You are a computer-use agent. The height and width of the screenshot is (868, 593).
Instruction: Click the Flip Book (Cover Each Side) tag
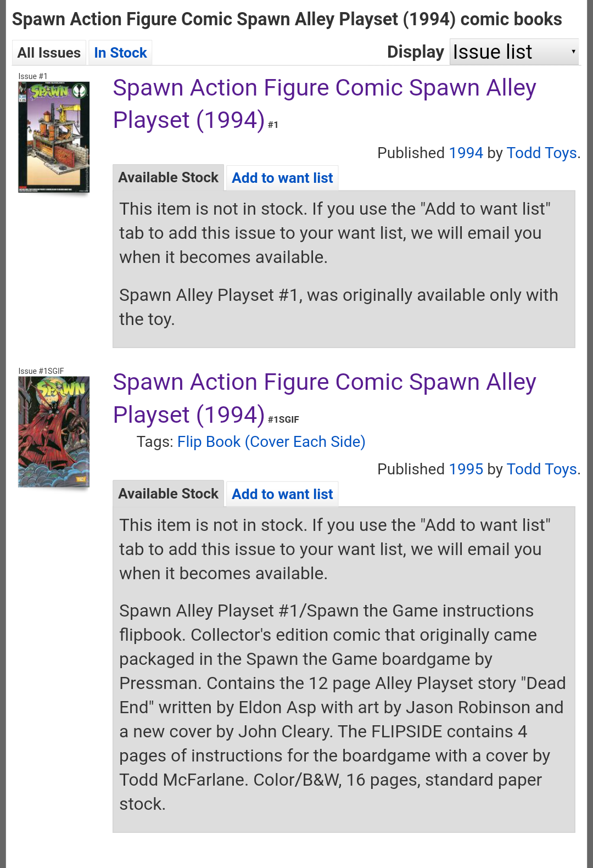(x=271, y=441)
